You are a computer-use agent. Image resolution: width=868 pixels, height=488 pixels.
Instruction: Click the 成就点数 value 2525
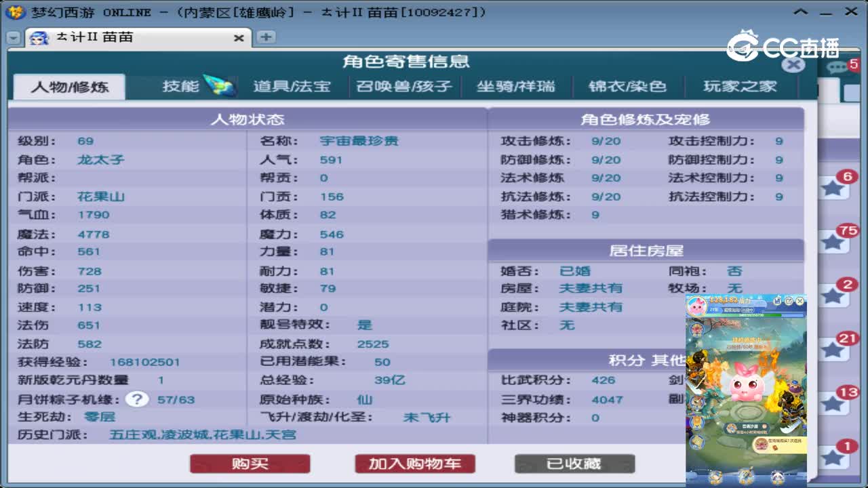(x=373, y=344)
